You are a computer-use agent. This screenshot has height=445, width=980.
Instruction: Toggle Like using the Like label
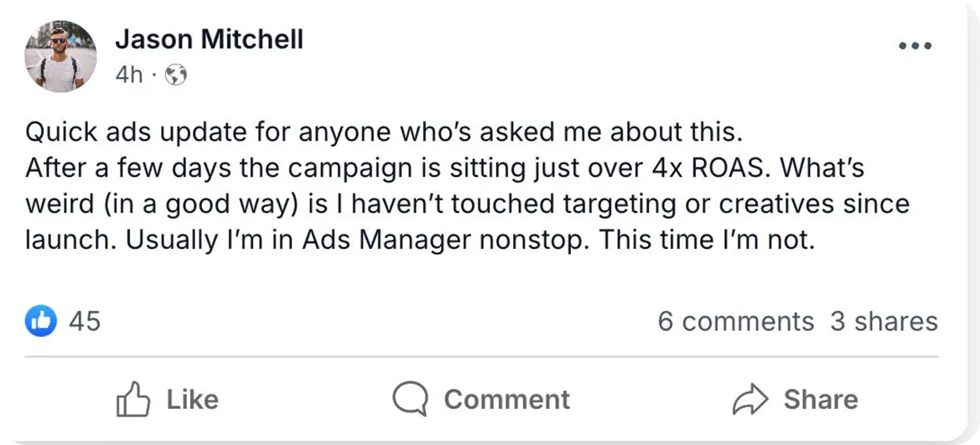[x=192, y=400]
